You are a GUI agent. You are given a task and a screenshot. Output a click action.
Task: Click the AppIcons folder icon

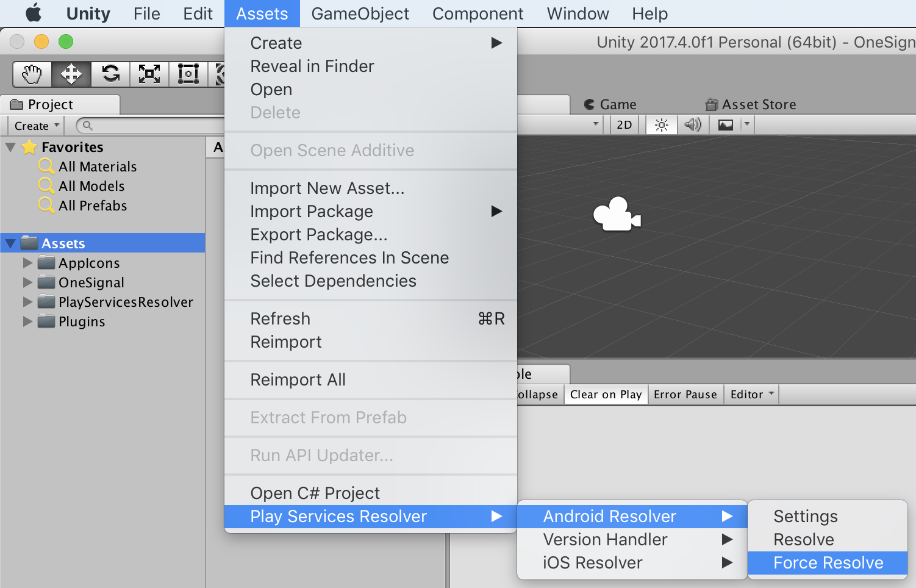click(x=46, y=263)
